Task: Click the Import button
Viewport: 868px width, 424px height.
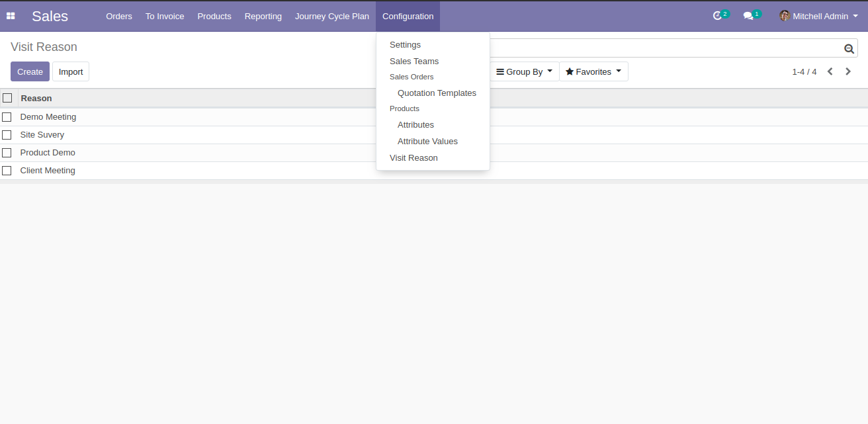Action: (x=71, y=71)
